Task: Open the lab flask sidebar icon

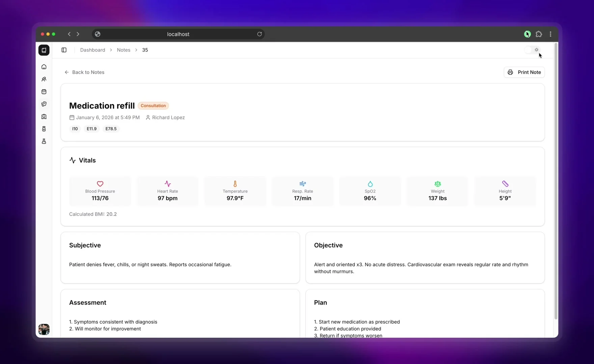Action: point(44,141)
